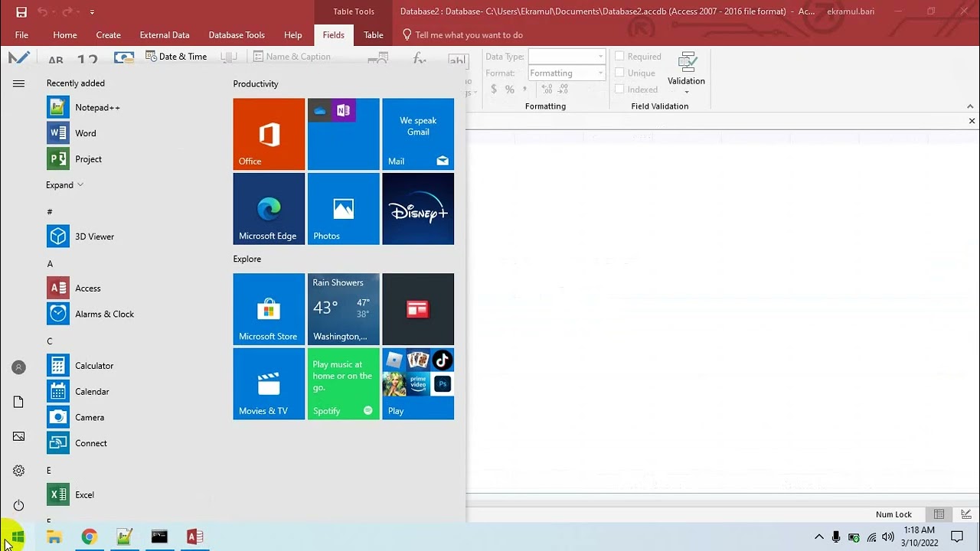Open Command Prompt from the taskbar

[x=159, y=537]
